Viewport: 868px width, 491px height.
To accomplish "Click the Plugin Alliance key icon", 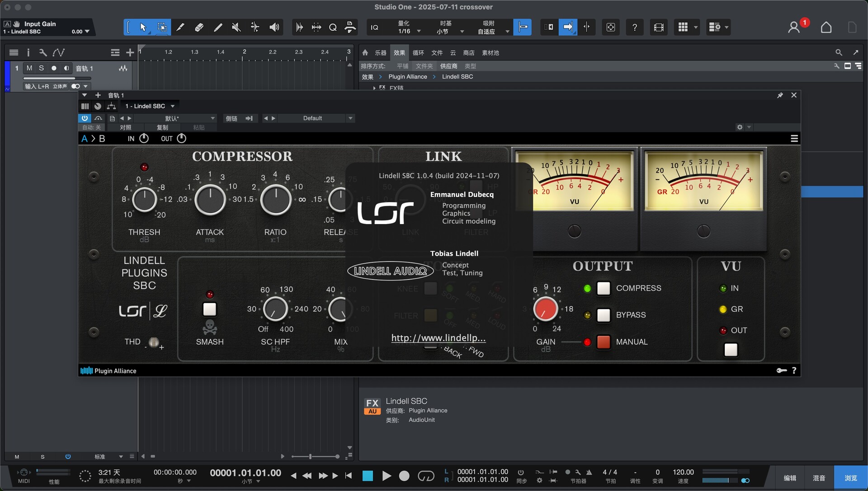I will pos(782,371).
